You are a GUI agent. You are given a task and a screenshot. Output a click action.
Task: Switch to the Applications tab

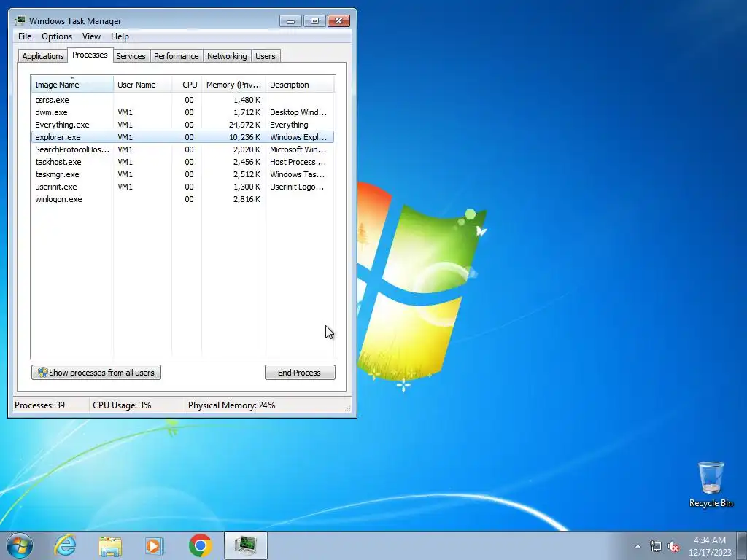(x=43, y=56)
